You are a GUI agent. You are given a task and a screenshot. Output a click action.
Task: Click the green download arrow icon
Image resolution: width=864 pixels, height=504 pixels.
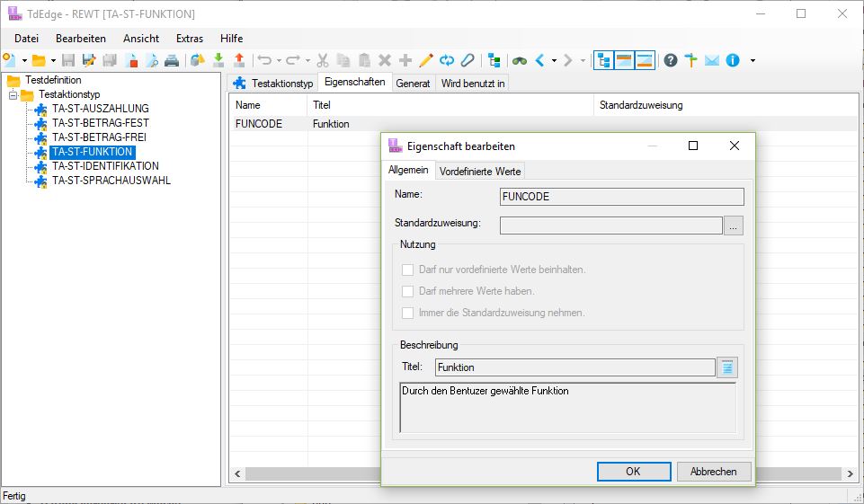pos(218,60)
